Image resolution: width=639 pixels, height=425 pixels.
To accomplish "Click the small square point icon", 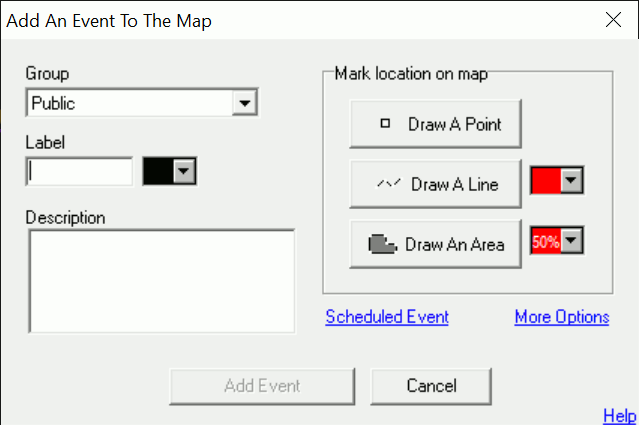I will (x=384, y=125).
